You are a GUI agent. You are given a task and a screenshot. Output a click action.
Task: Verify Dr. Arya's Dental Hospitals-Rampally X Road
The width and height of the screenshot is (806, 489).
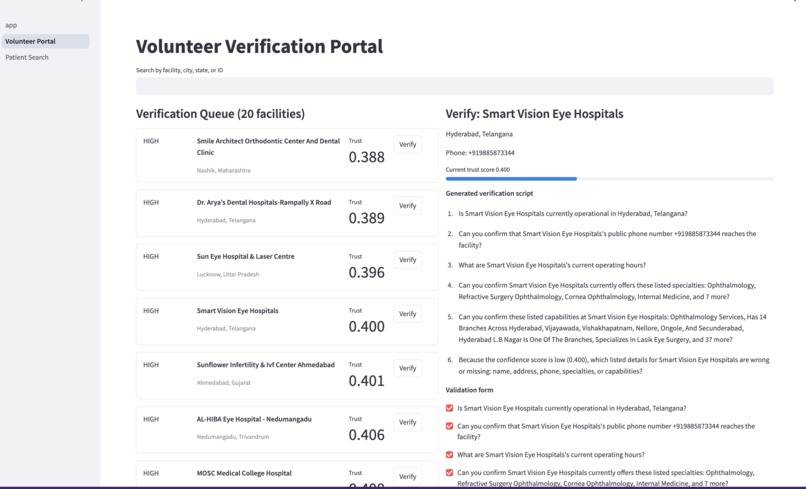point(408,206)
